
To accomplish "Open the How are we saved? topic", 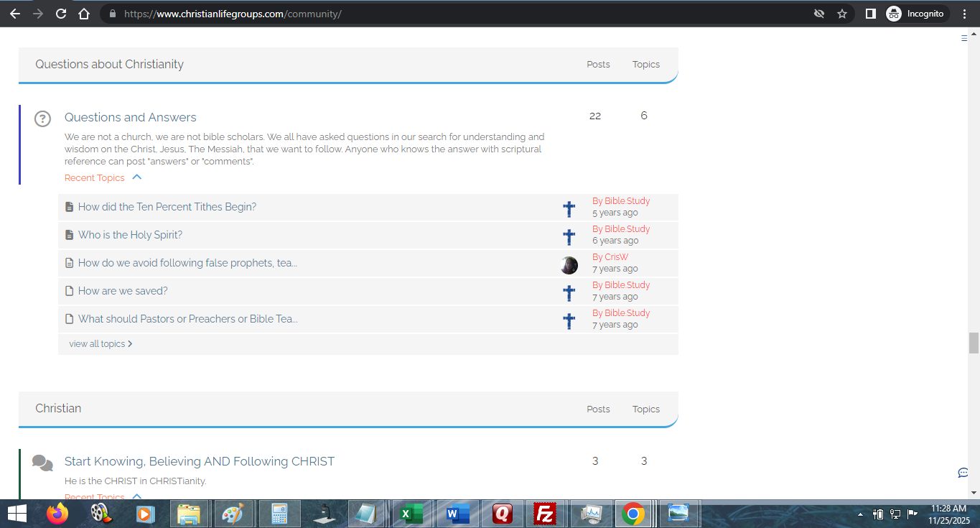I will (x=123, y=291).
